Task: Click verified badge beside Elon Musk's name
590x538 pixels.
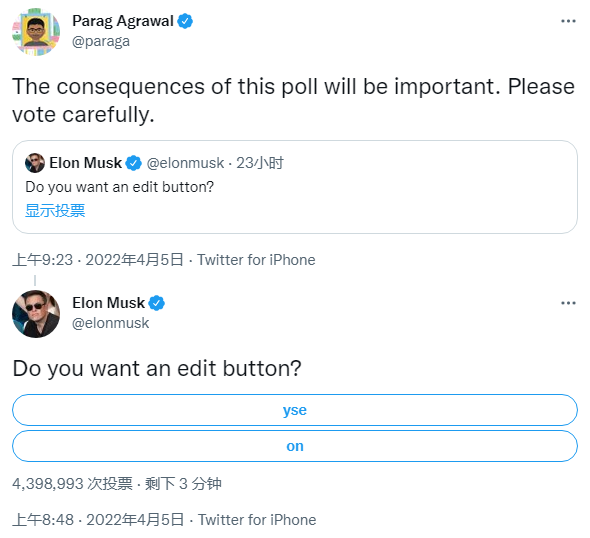Action: (x=157, y=303)
